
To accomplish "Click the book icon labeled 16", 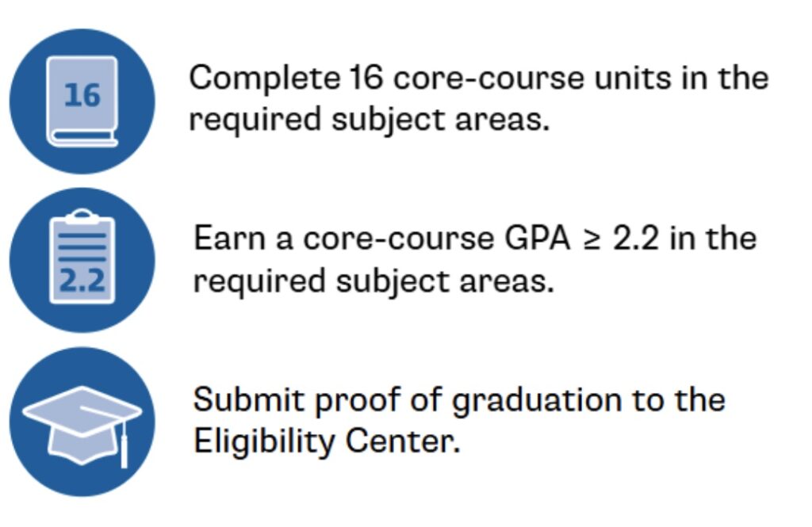I will [x=82, y=101].
